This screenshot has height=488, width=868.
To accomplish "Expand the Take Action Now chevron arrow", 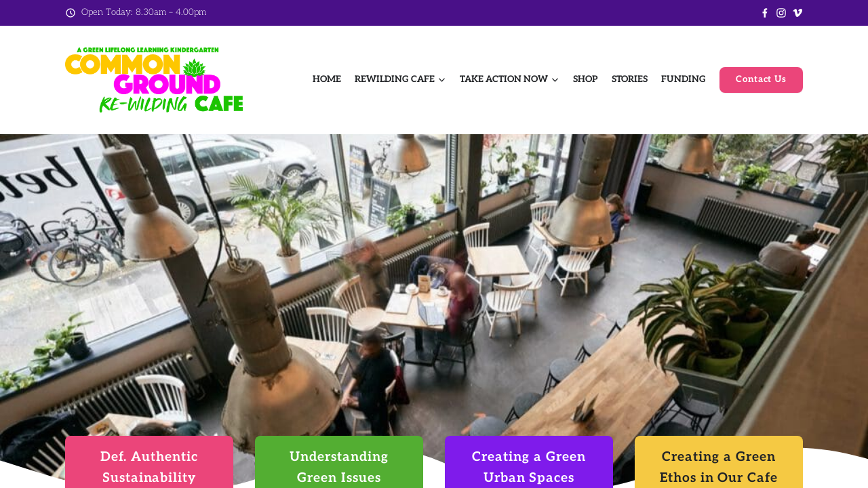I will point(555,80).
